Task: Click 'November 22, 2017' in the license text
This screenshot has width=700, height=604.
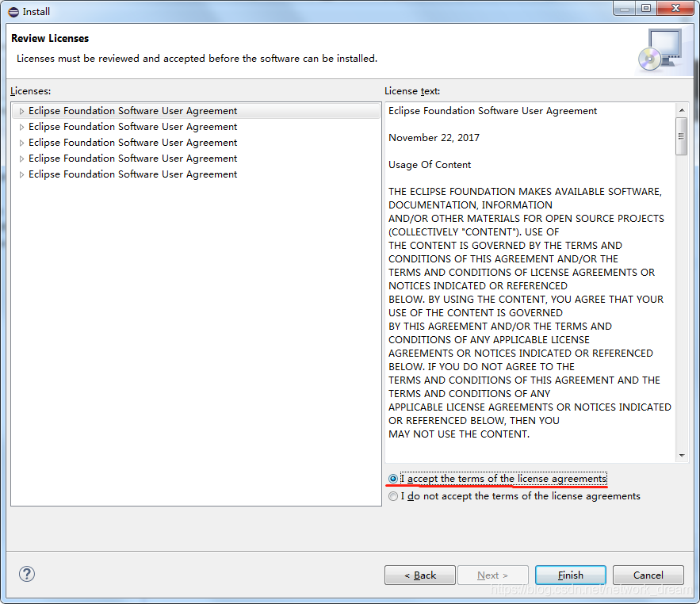Action: point(434,138)
